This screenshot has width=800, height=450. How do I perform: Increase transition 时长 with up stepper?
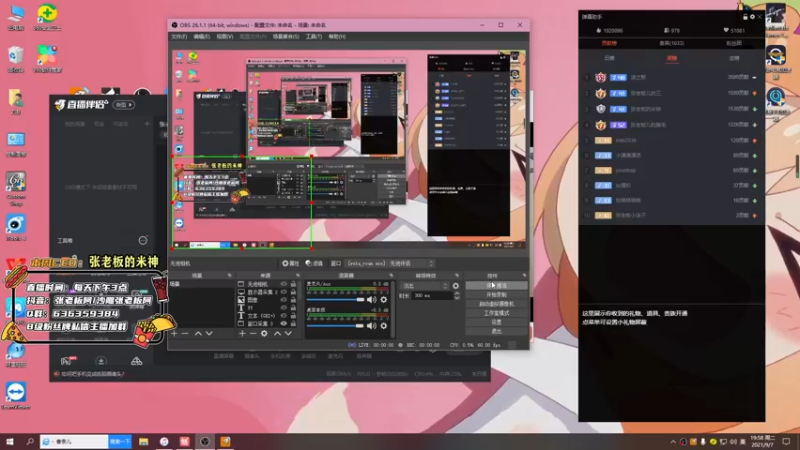pos(457,294)
